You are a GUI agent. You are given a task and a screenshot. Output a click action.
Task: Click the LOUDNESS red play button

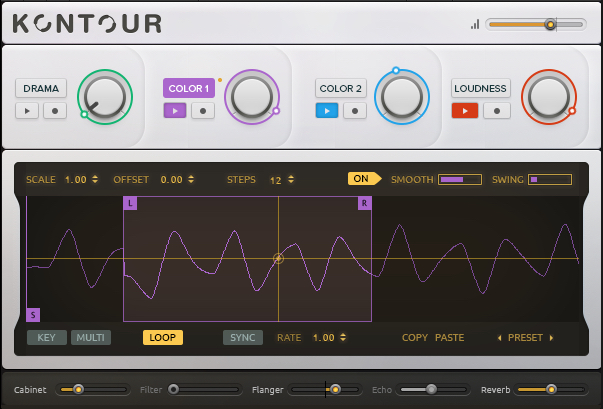[465, 111]
